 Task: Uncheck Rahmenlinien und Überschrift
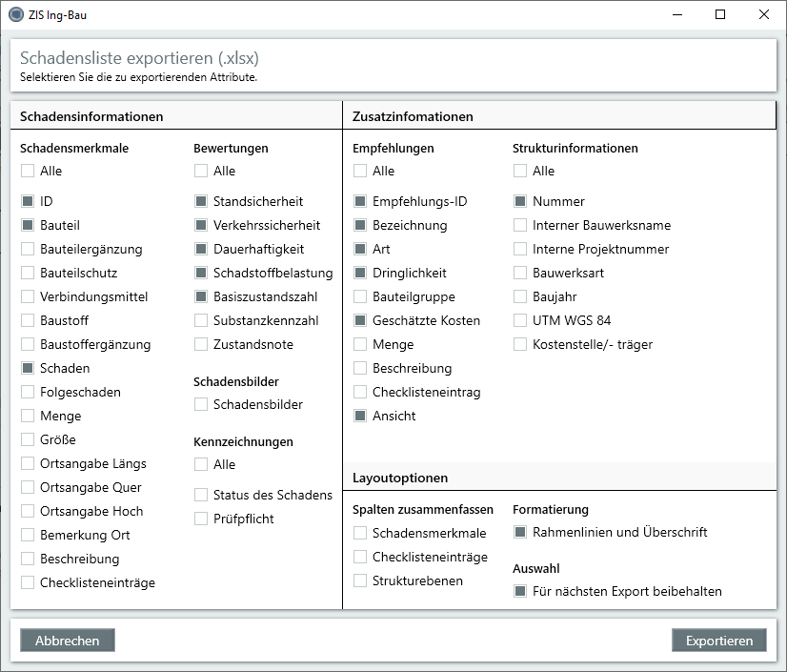pos(520,532)
